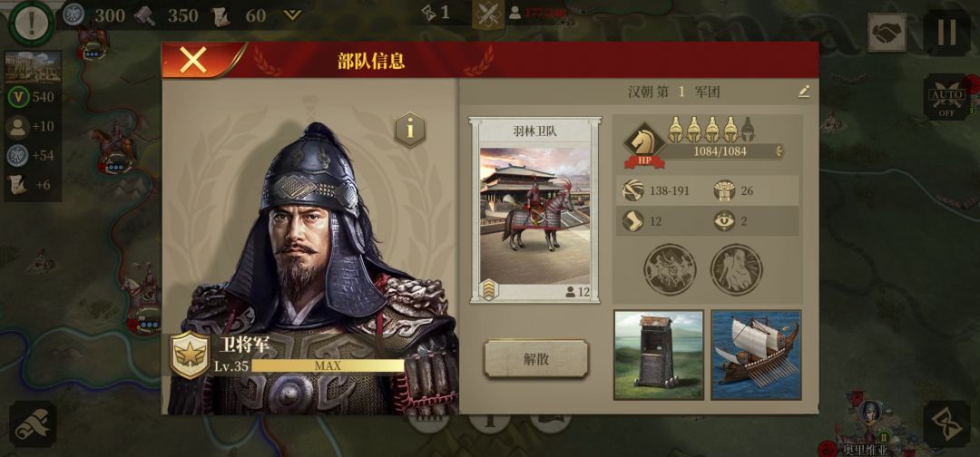Image resolution: width=980 pixels, height=457 pixels.
Task: Click the HP bar 1084/1084
Action: pos(719,151)
